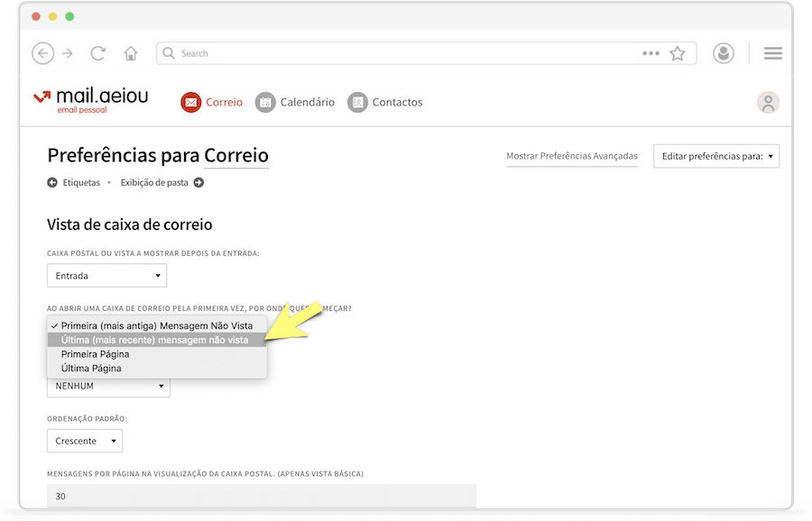
Task: Choose Primeira Página option in list
Action: click(x=95, y=354)
